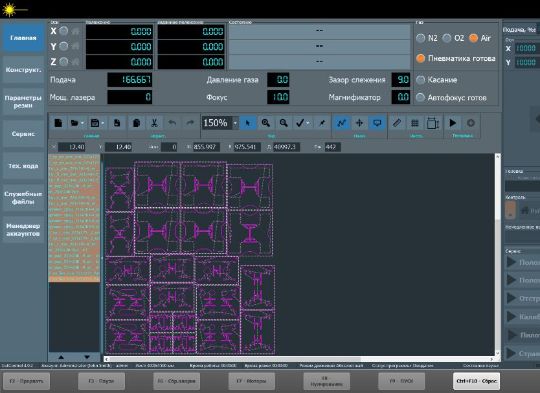The image size is (540, 393).
Task: Open the 150% zoom dropdown
Action: pos(235,123)
